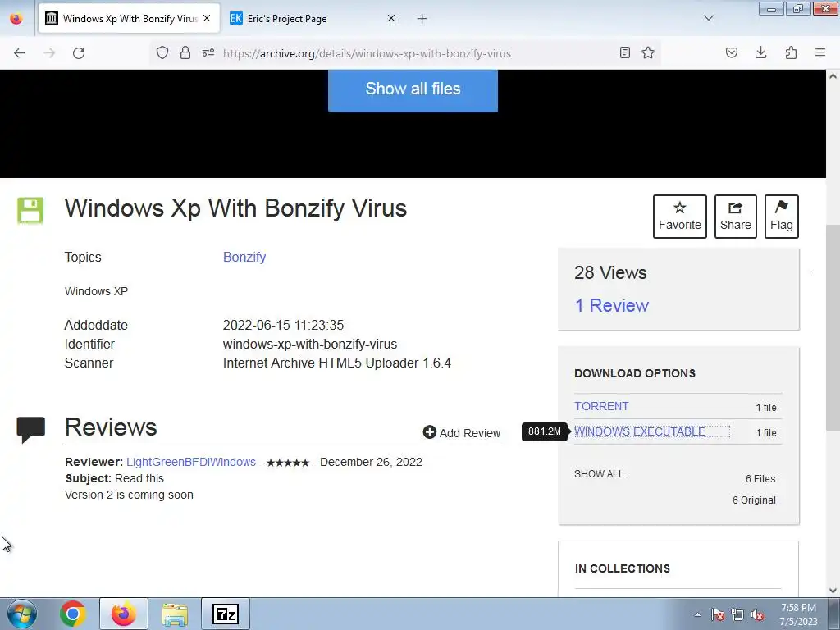840x630 pixels.
Task: Show hidden system tray icons arrow
Action: tap(697, 614)
